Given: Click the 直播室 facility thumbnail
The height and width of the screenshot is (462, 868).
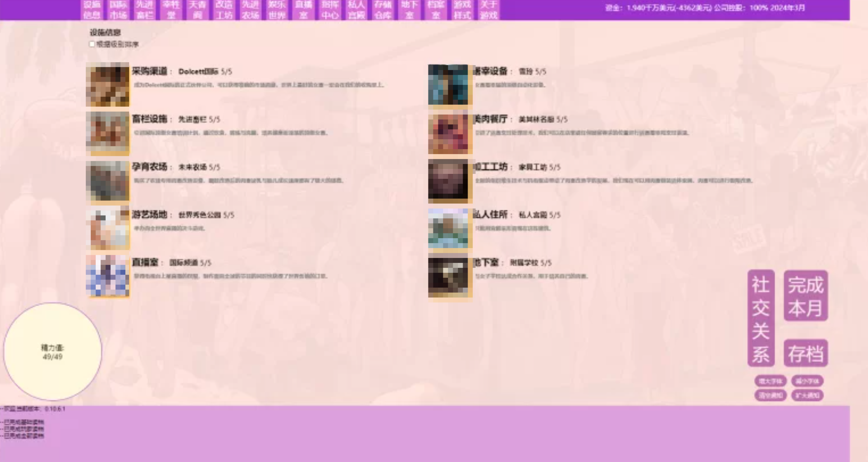Looking at the screenshot, I should (107, 276).
